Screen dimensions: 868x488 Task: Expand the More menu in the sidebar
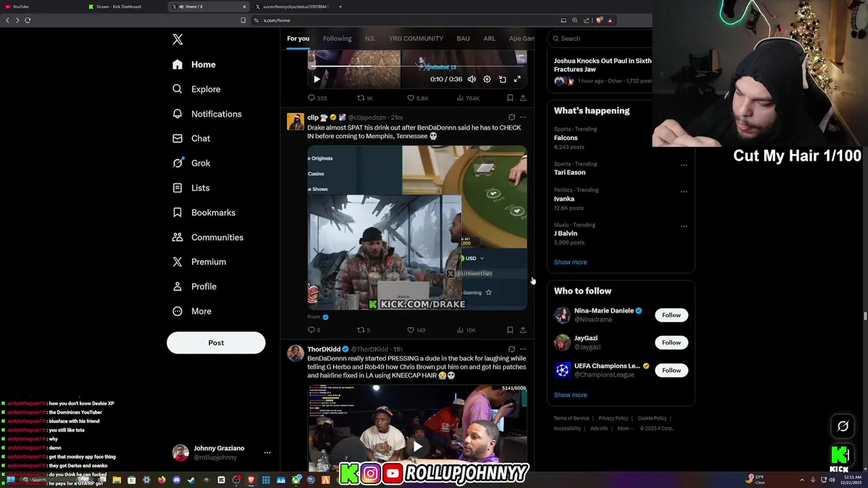coord(191,311)
